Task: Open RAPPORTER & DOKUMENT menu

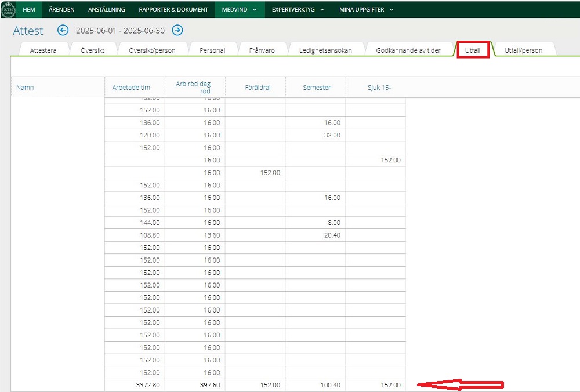Action: [173, 10]
